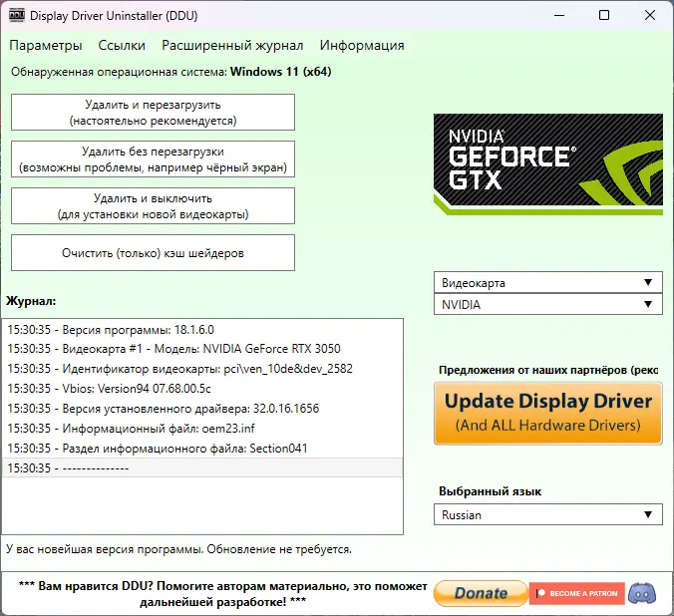This screenshot has width=674, height=616.
Task: Click the NVIDIA GeForce GTX logo
Action: [x=548, y=163]
